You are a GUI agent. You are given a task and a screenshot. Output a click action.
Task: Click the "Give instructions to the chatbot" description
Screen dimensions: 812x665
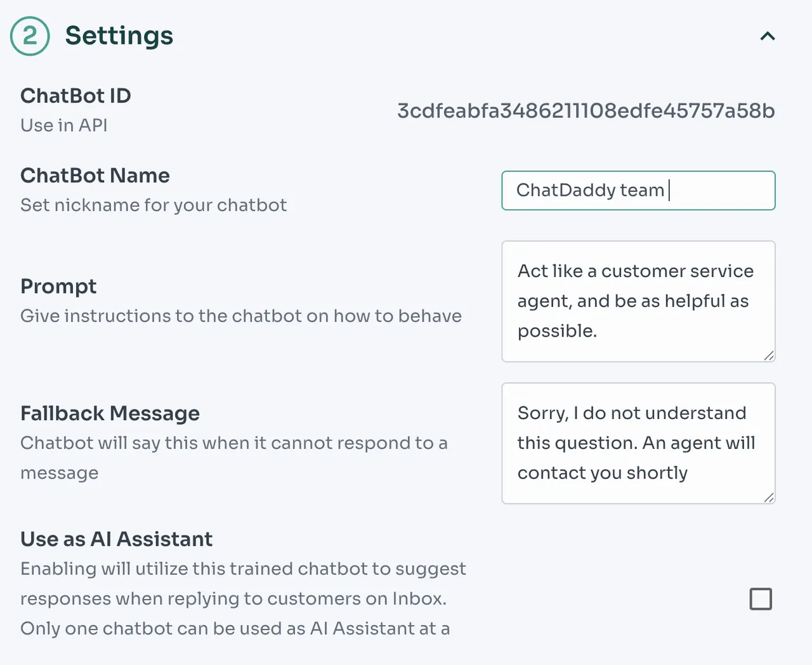tap(241, 316)
